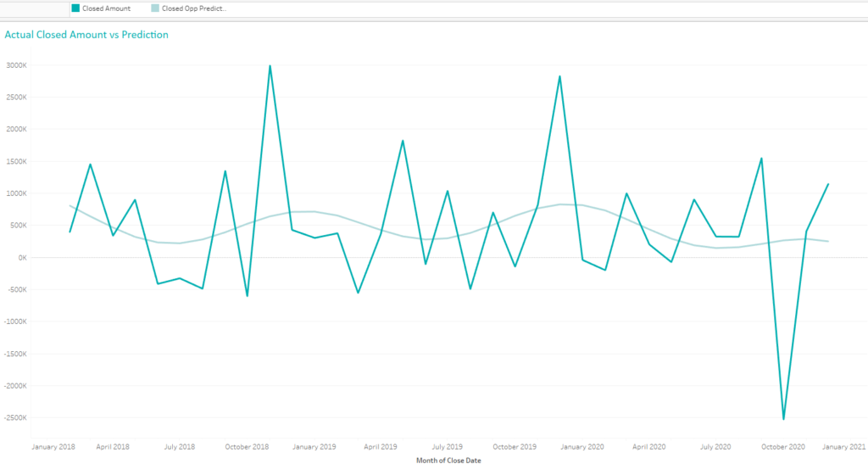Click the 1500K y-axis label
The image size is (868, 464).
17,162
